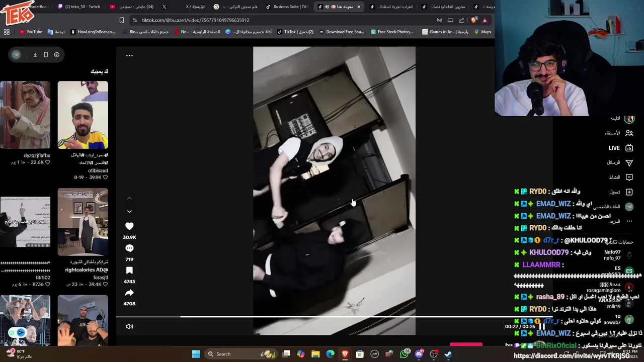The width and height of the screenshot is (644, 362).
Task: Open the Messages paper-plane icon in sidebar
Action: (629, 162)
